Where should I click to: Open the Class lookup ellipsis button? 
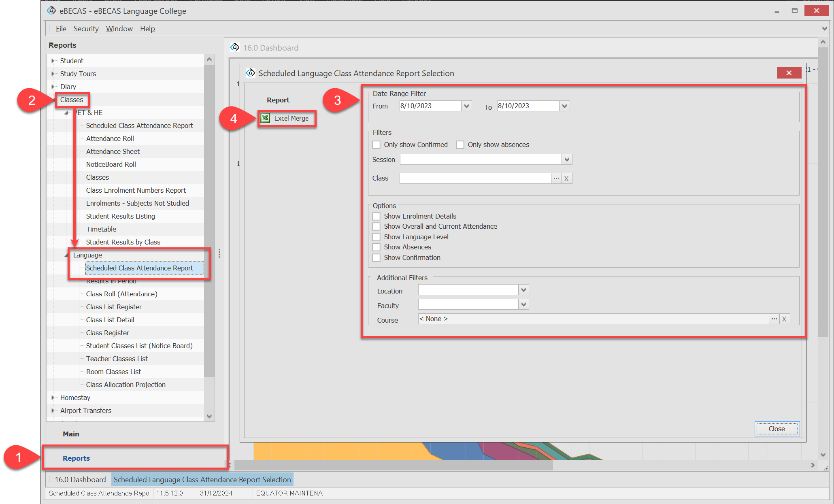point(556,178)
